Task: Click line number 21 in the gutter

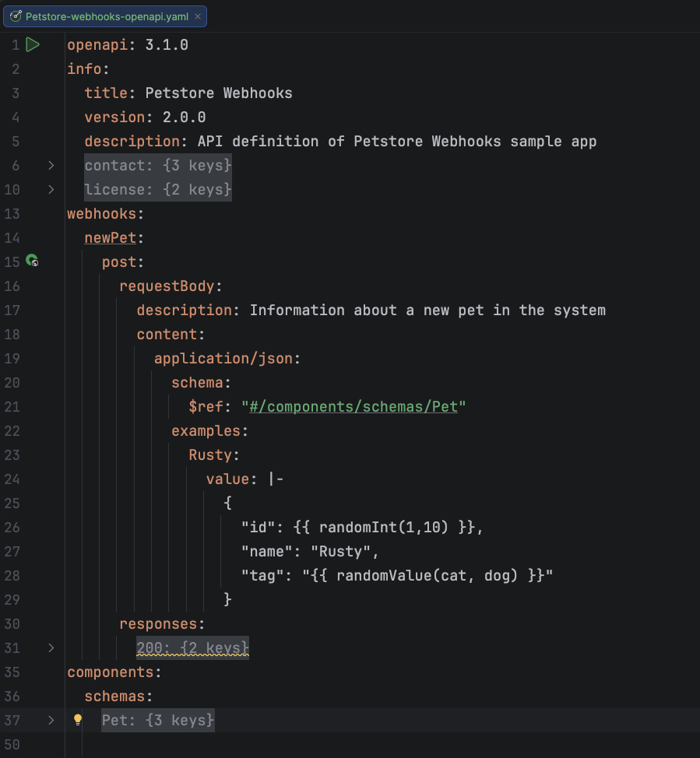Action: tap(12, 406)
